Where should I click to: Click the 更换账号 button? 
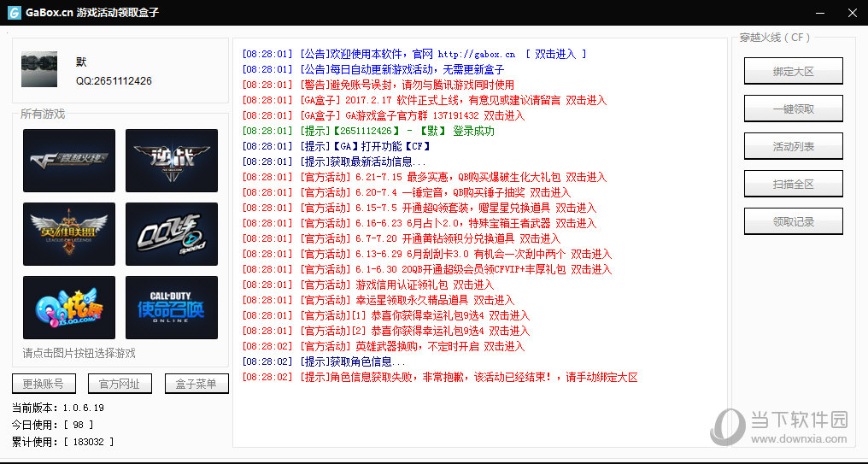pyautogui.click(x=44, y=384)
